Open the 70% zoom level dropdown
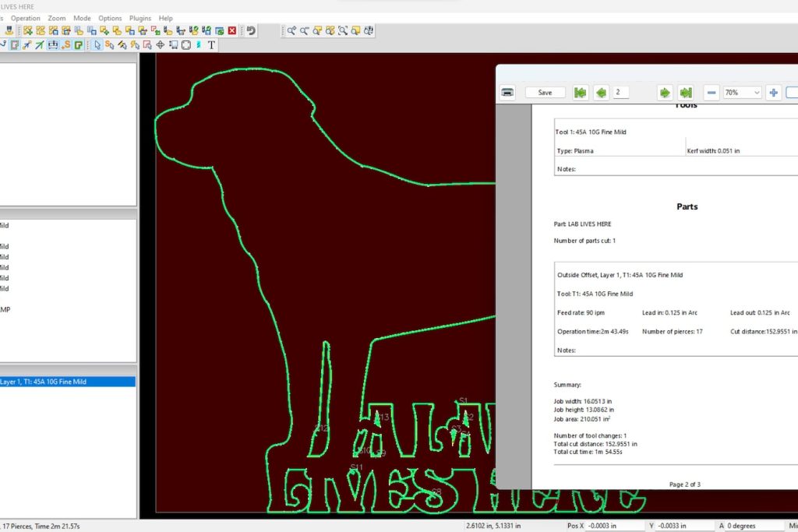The image size is (798, 532). (x=741, y=93)
